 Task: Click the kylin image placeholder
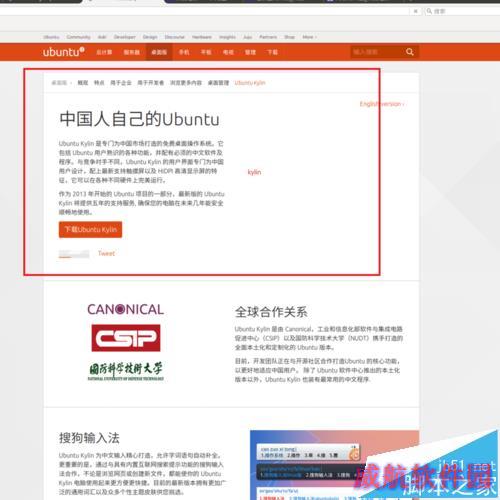(x=254, y=172)
